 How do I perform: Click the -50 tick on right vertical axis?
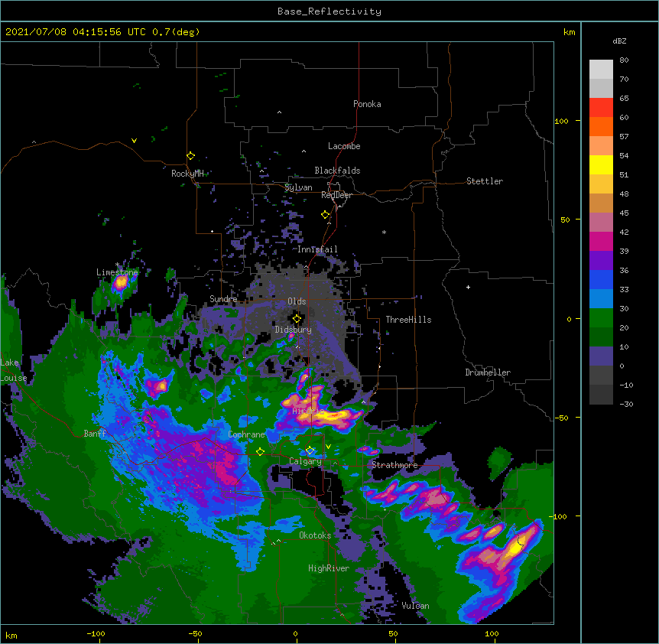click(561, 418)
